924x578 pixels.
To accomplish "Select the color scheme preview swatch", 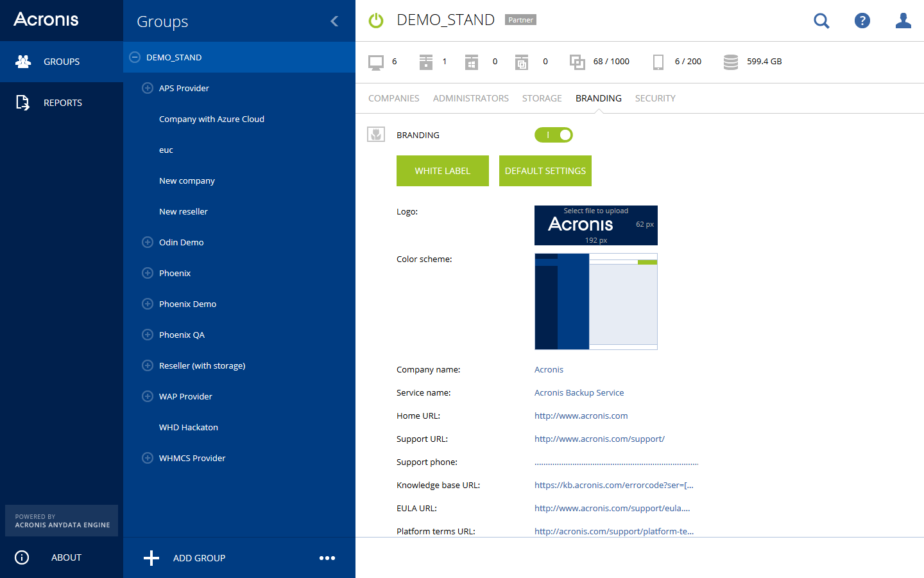I will point(595,301).
